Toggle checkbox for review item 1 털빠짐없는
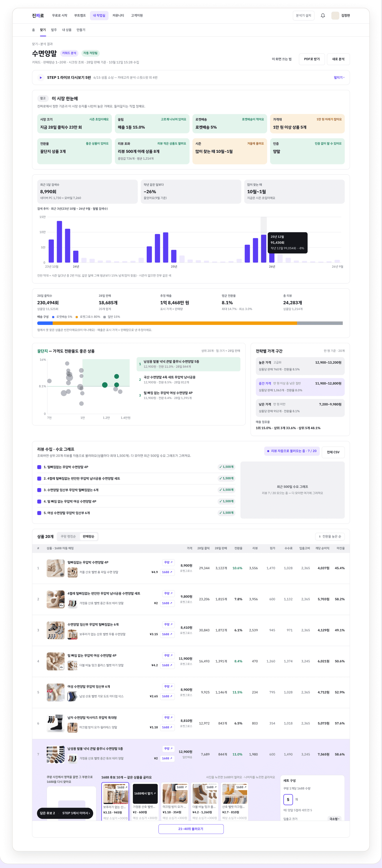The width and height of the screenshot is (382, 868). click(x=39, y=467)
